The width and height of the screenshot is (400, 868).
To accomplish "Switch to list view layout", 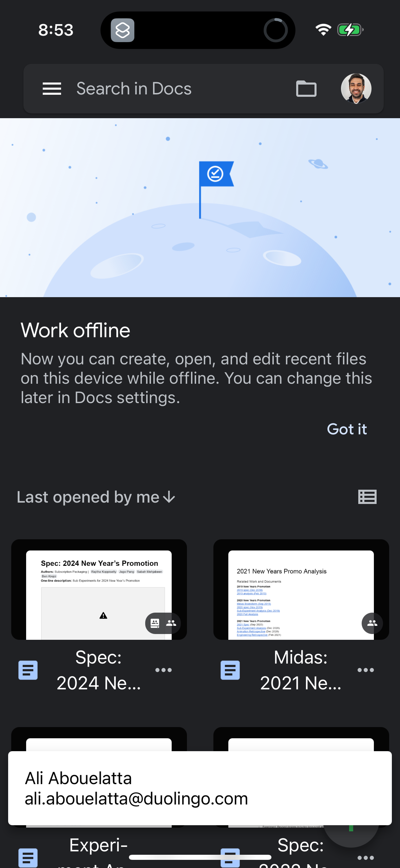I will pyautogui.click(x=367, y=497).
